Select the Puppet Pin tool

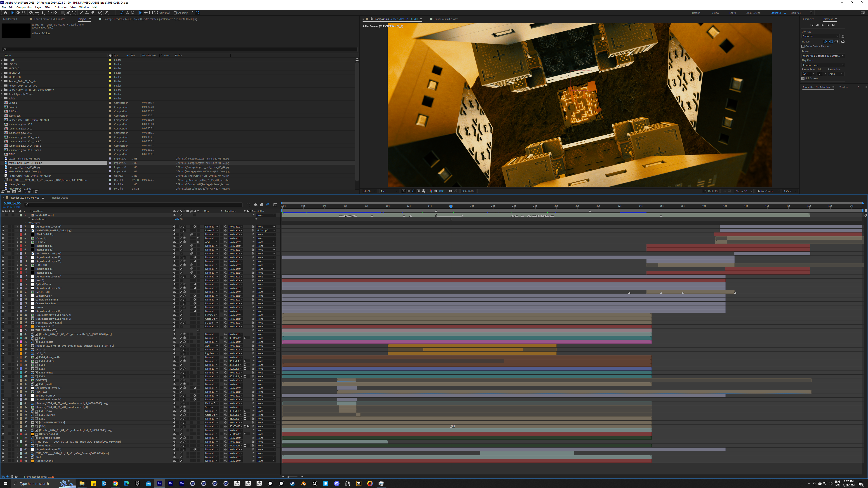coord(107,12)
